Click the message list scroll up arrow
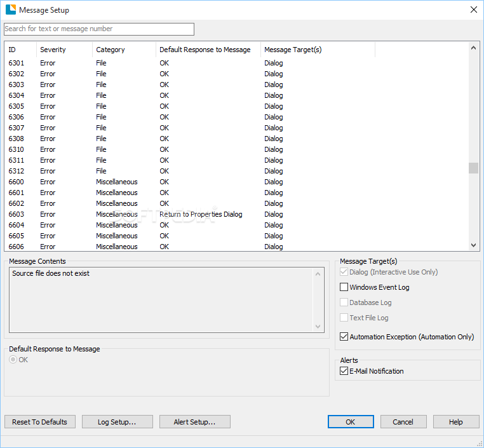The width and height of the screenshot is (484, 448). click(473, 48)
